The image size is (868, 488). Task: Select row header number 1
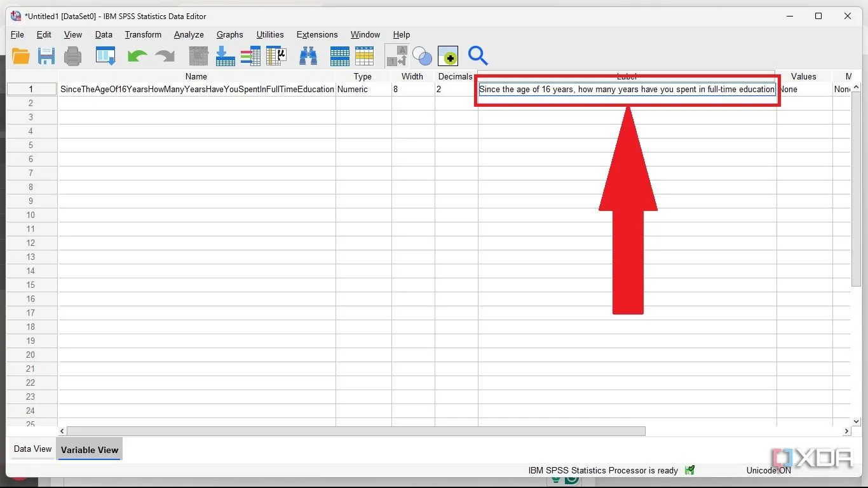pos(32,90)
